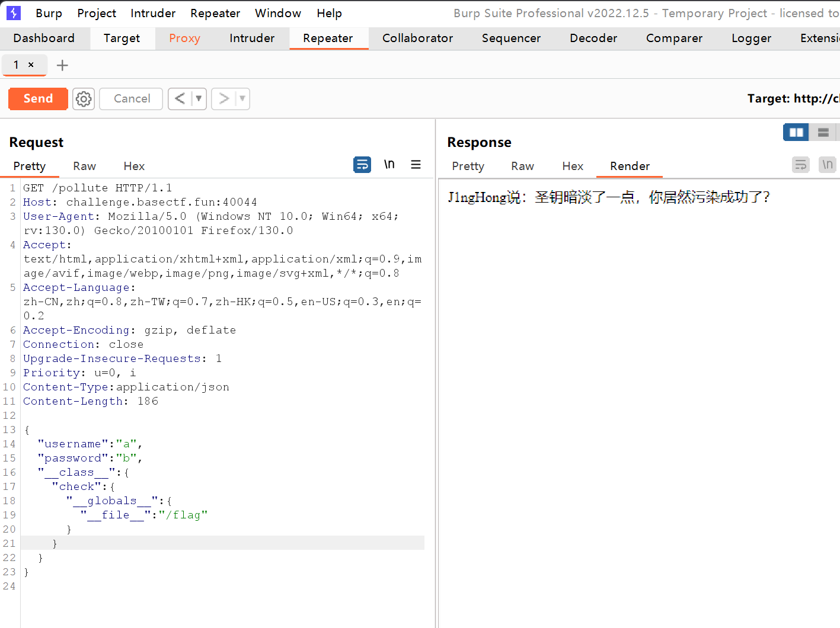The width and height of the screenshot is (840, 628).
Task: Click the Priority: u=0, i header
Action: 79,373
